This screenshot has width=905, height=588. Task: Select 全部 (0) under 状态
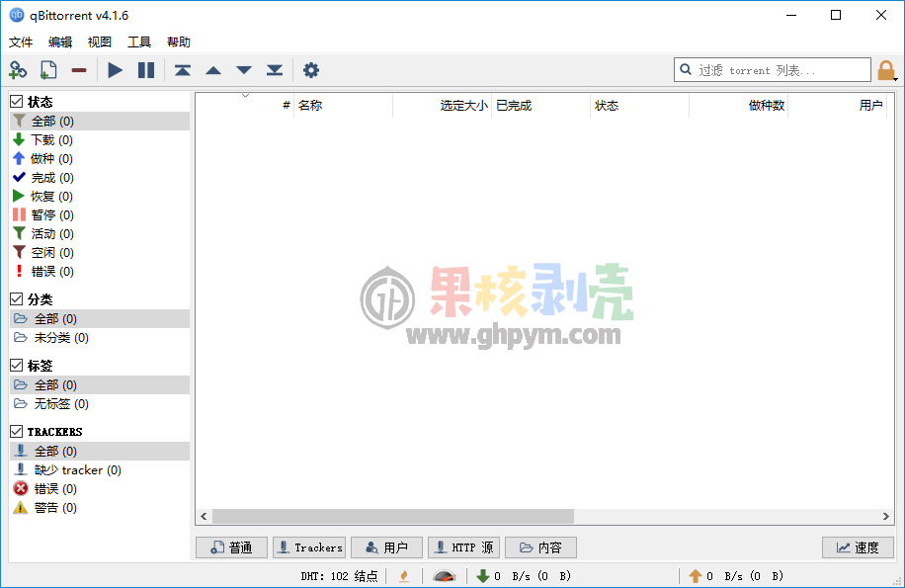[100, 122]
